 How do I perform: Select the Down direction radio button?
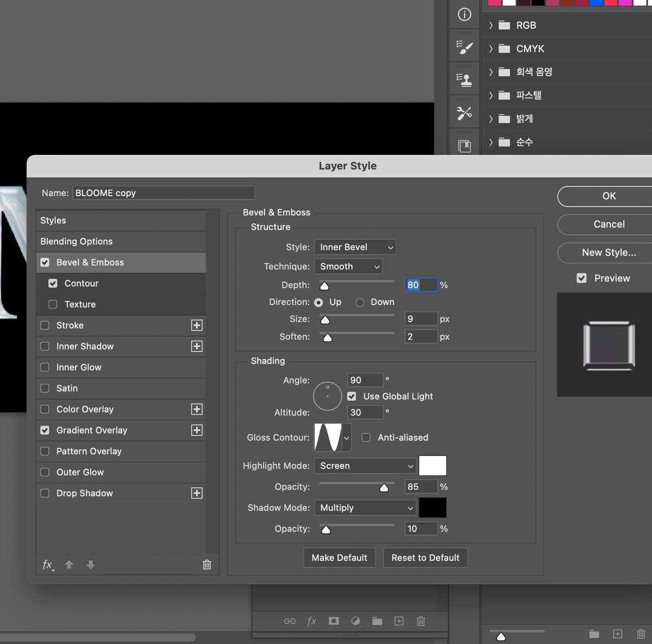360,302
